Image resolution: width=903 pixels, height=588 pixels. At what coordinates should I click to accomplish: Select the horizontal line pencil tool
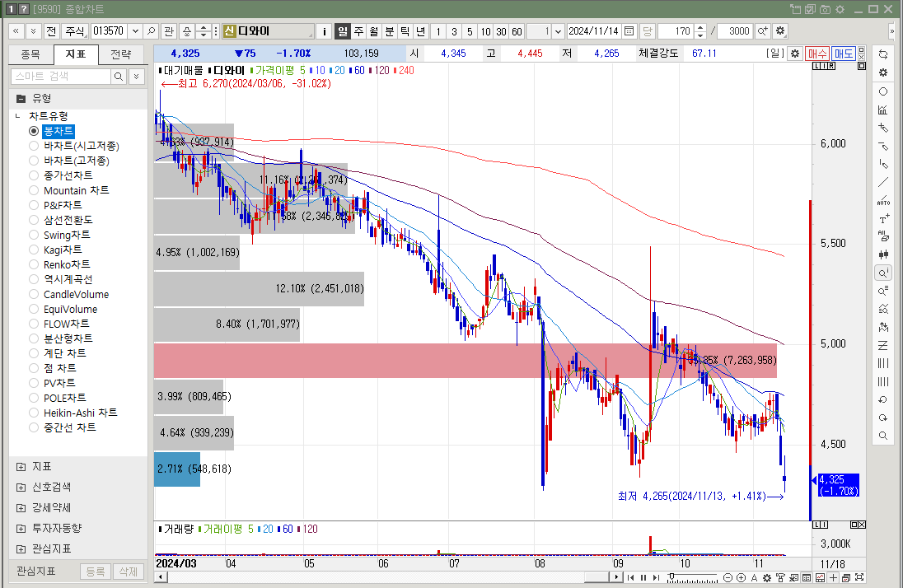(883, 147)
